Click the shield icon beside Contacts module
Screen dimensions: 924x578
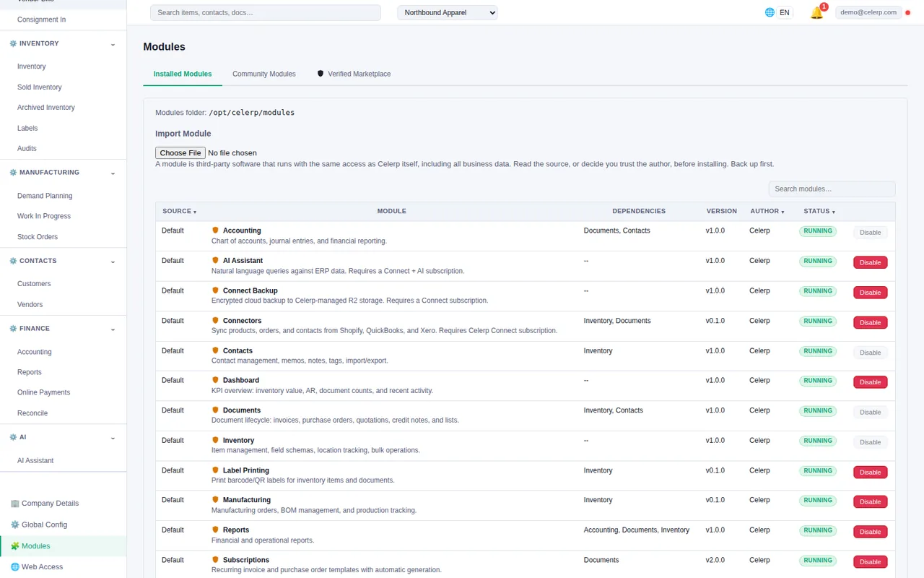pyautogui.click(x=215, y=350)
